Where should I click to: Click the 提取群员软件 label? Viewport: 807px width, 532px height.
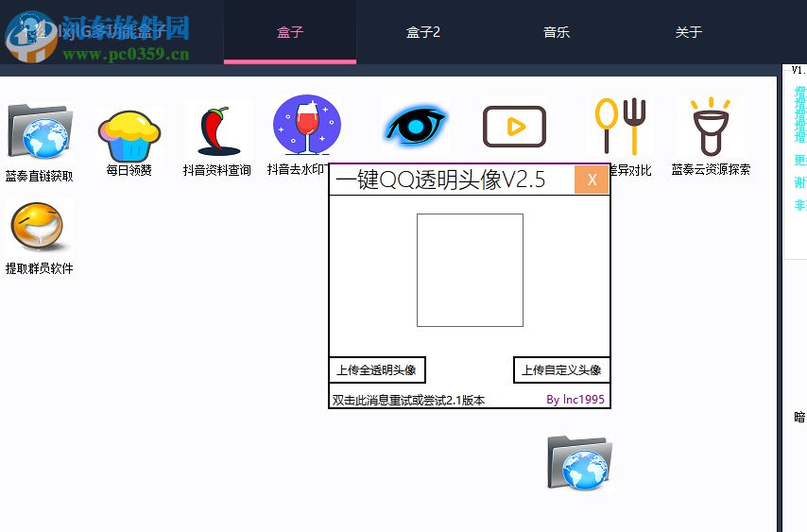click(x=39, y=268)
